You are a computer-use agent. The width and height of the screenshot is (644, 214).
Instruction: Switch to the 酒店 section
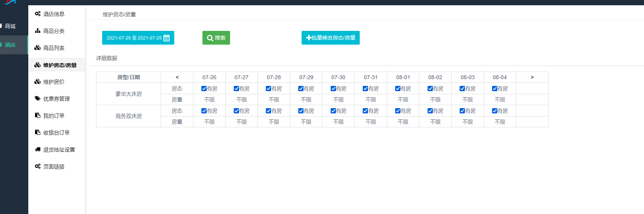point(14,45)
